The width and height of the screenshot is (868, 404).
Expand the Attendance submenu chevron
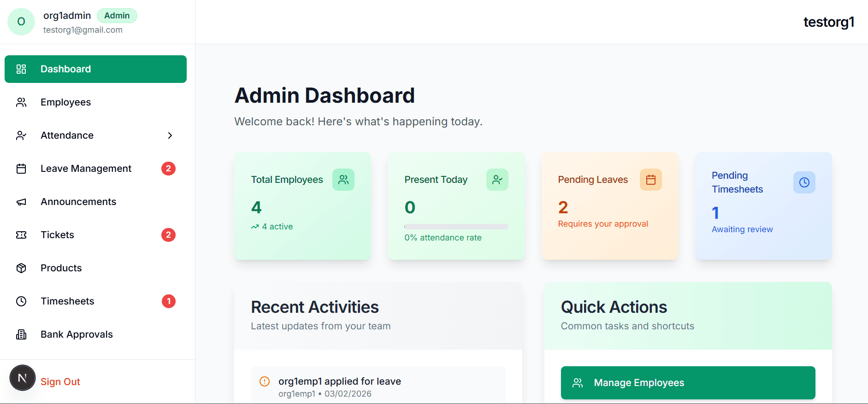170,135
